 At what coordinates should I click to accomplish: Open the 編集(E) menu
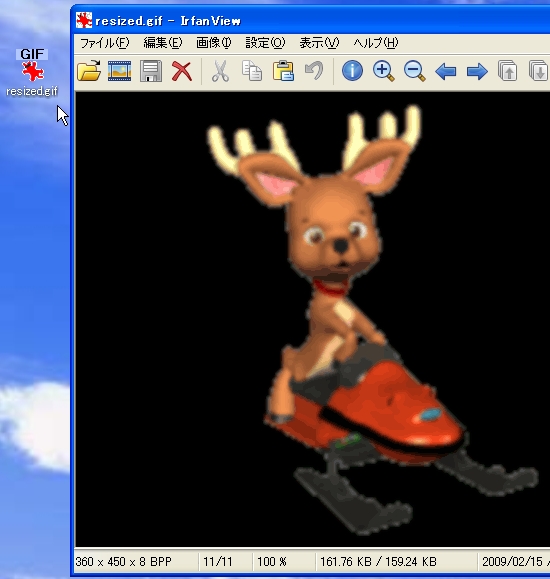click(x=163, y=43)
